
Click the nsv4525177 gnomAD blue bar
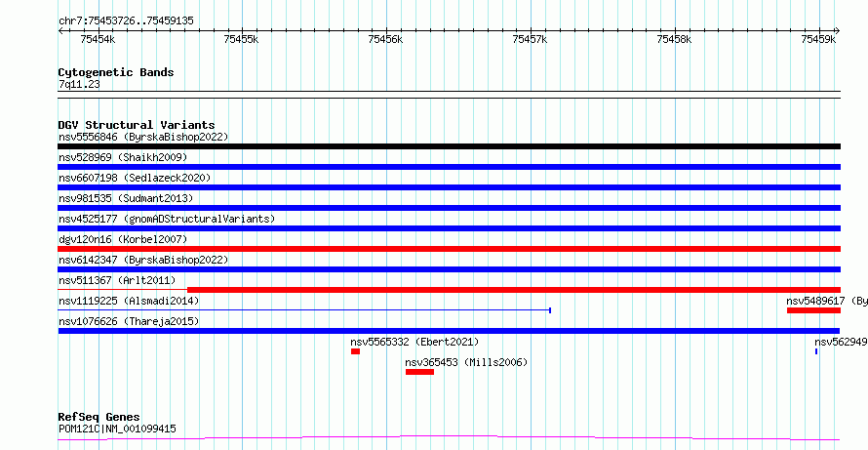tap(449, 228)
